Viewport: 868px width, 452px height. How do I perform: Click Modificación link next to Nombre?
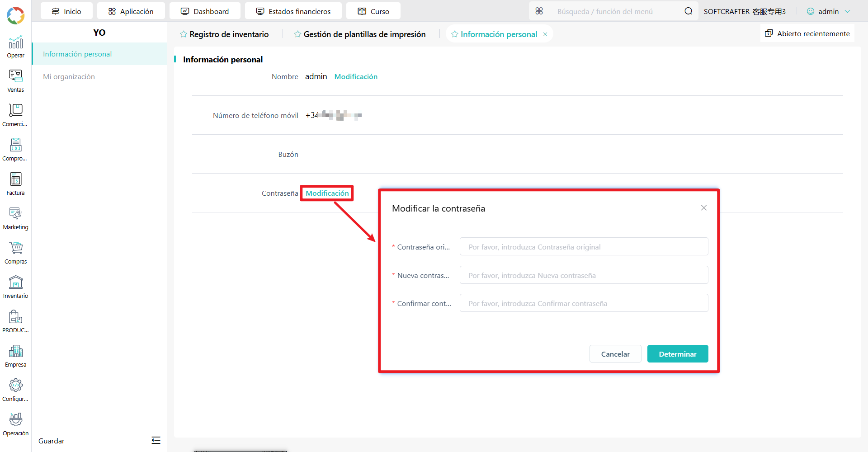click(x=356, y=76)
